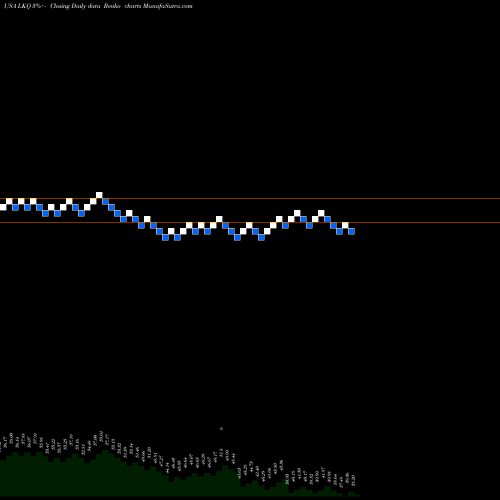This screenshot has width=500, height=500.
Task: Click the last blue Renko brick on the right
Action: click(x=351, y=231)
